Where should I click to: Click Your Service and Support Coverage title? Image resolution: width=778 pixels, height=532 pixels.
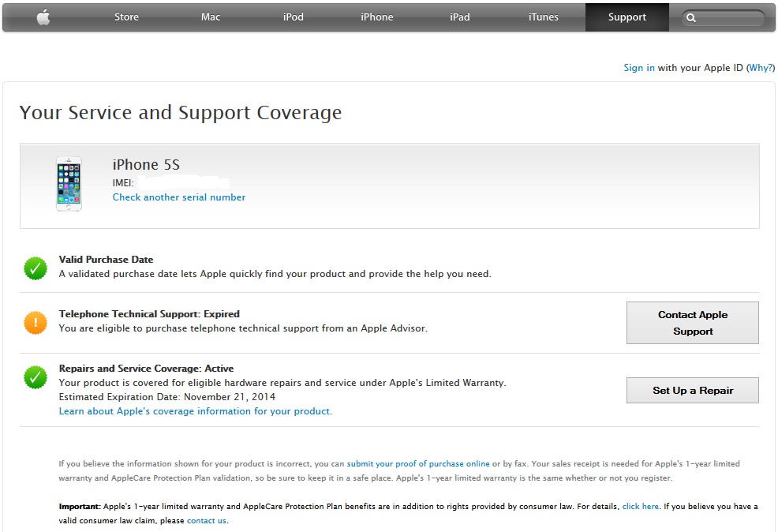click(181, 113)
